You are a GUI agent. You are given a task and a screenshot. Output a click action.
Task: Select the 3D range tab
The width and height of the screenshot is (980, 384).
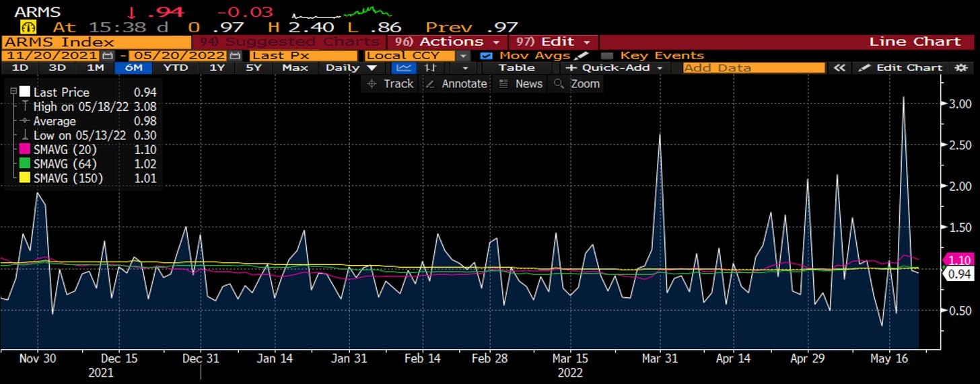pos(58,67)
